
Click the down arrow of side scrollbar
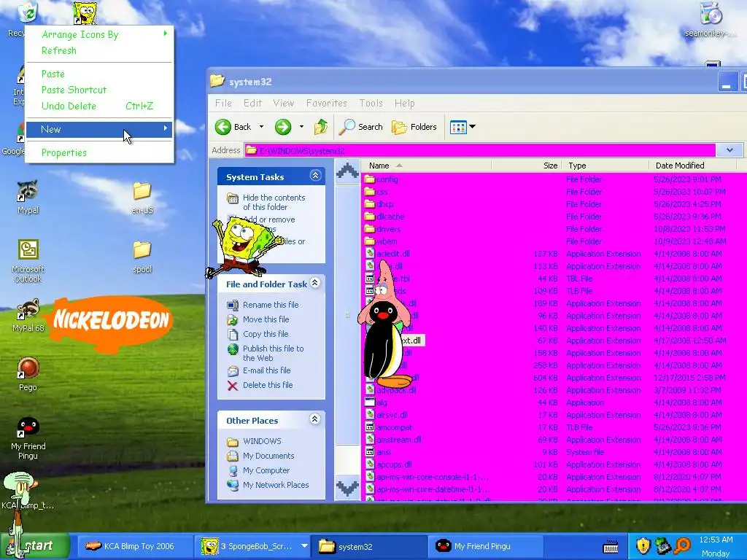point(347,488)
